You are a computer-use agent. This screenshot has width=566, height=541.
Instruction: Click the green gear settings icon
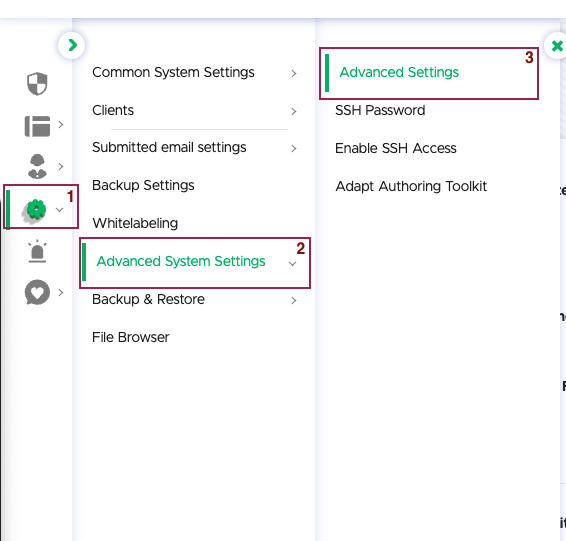tap(36, 209)
